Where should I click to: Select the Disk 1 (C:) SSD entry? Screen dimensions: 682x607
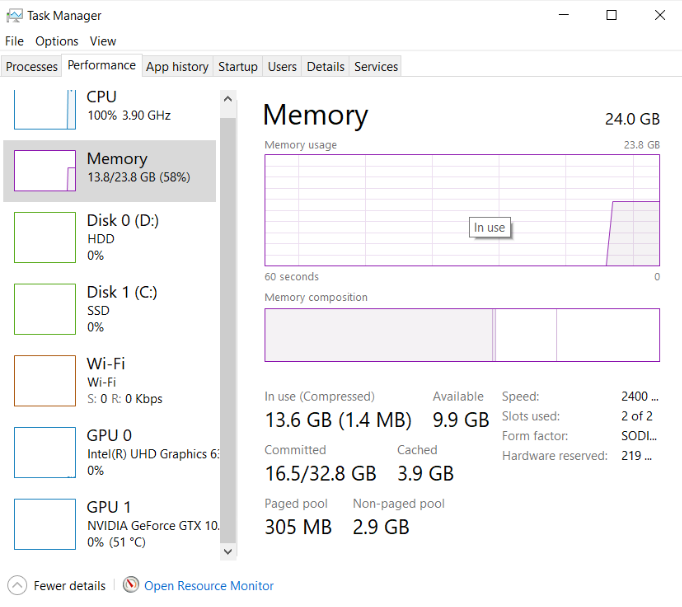[110, 309]
